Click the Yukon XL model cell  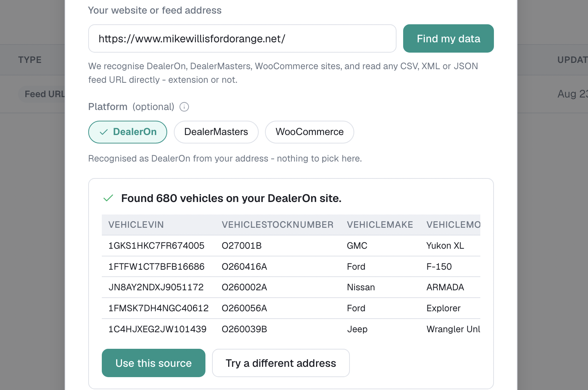(445, 246)
